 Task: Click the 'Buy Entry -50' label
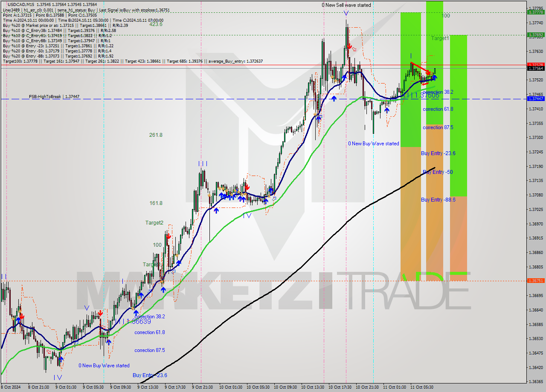coord(438,172)
